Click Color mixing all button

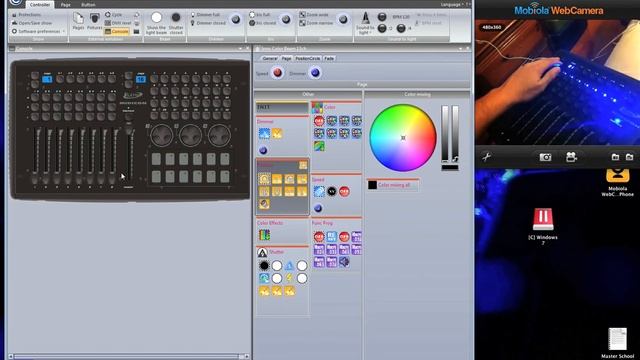coord(393,185)
